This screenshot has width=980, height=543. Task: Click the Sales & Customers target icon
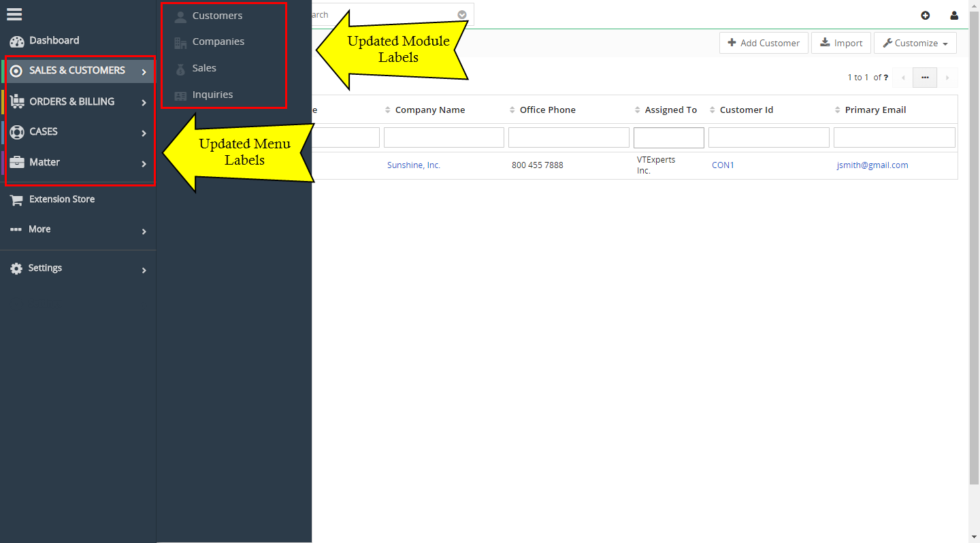(16, 71)
